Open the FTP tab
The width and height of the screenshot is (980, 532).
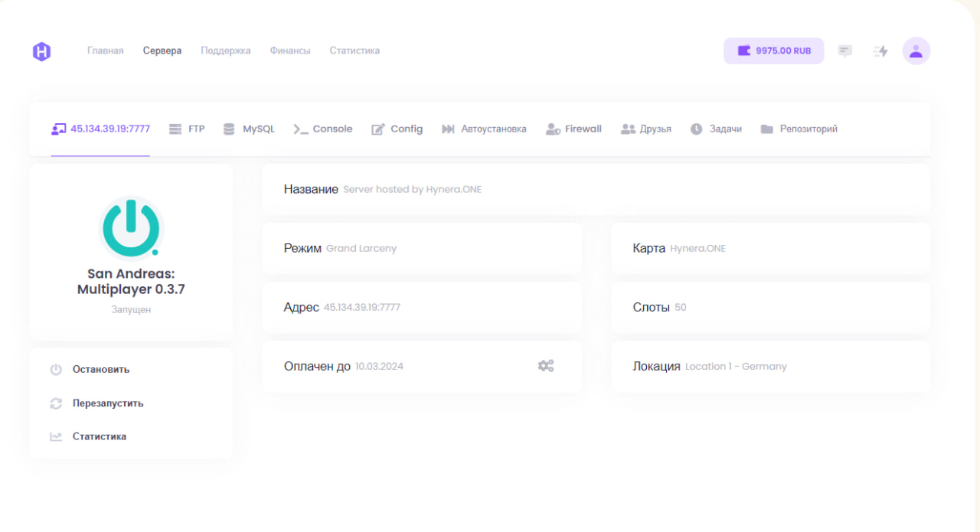coord(188,129)
